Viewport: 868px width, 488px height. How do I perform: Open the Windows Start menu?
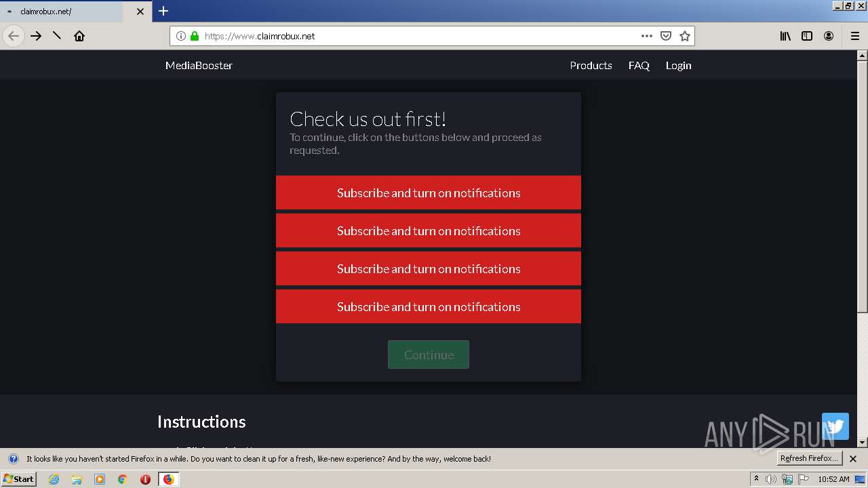tap(18, 479)
